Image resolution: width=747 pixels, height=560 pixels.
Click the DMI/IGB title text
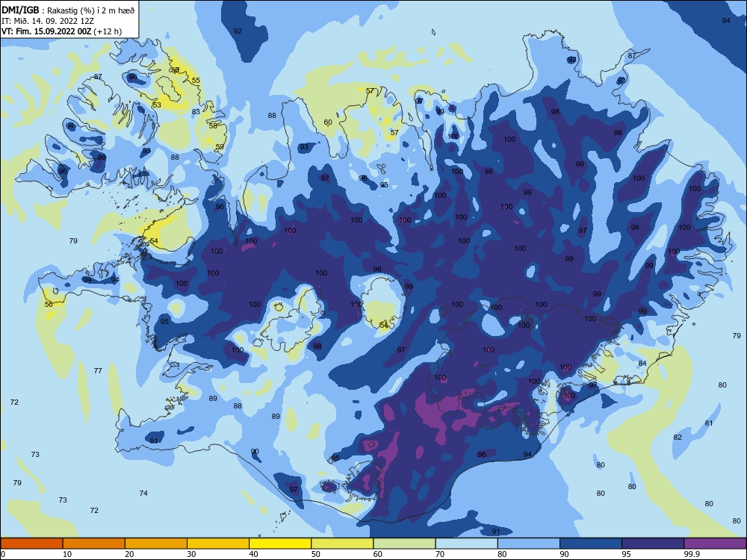coord(20,10)
